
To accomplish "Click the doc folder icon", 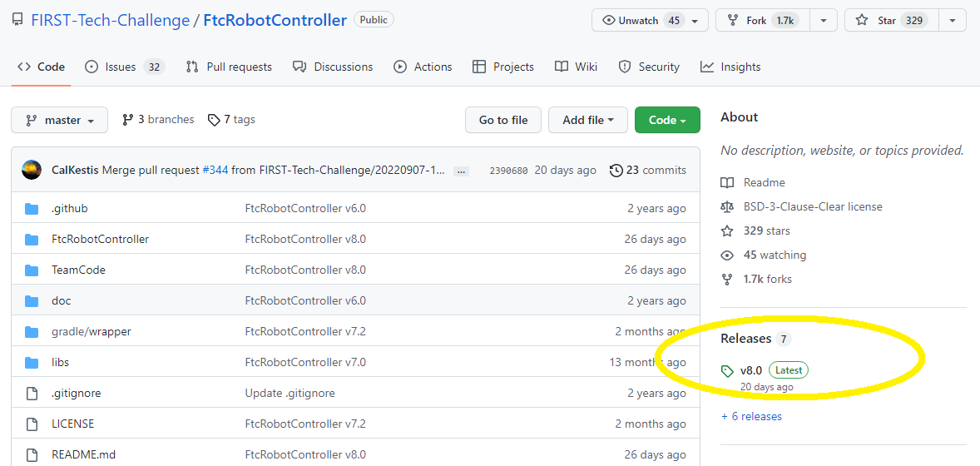I will coord(32,300).
